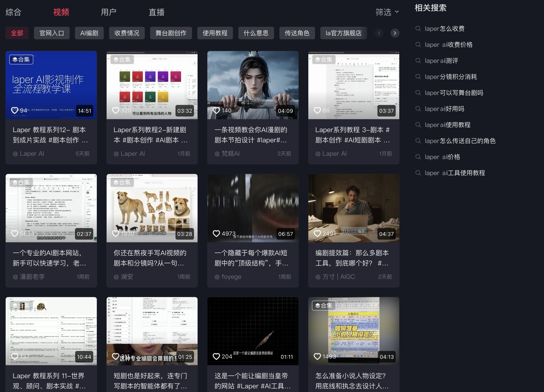Search related term laper怎么传送自己的角色
Viewport: 544px width, 392px height.
point(460,141)
